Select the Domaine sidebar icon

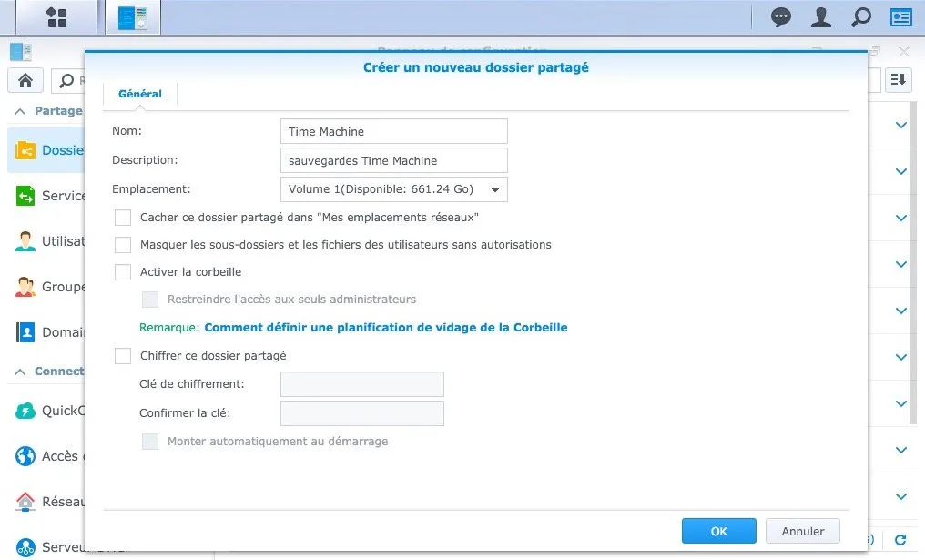pos(25,332)
